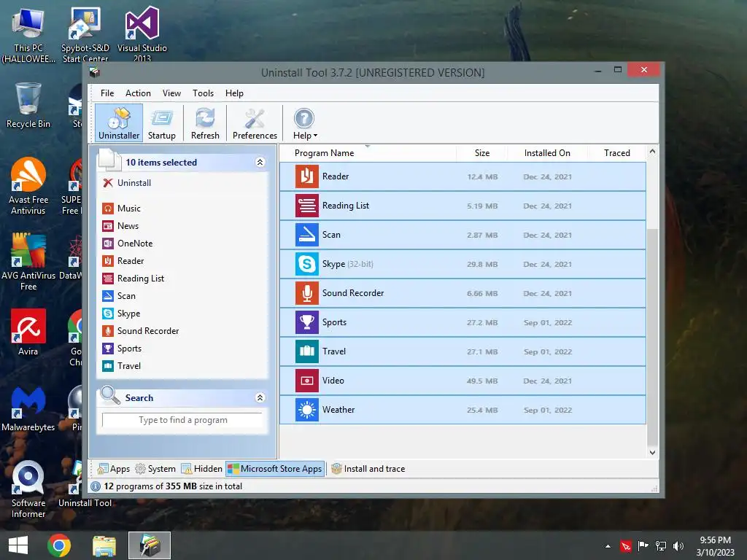
Task: Open the Windows Start button
Action: pyautogui.click(x=18, y=545)
